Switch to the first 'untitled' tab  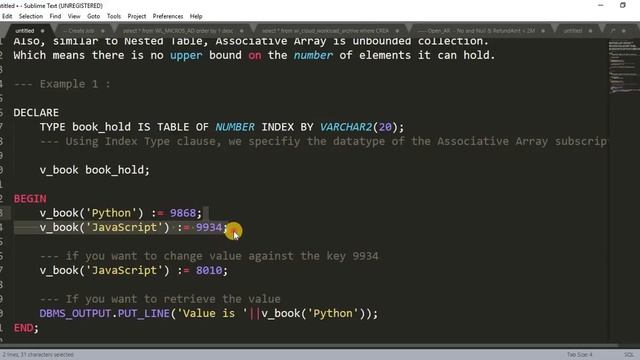pyautogui.click(x=24, y=31)
